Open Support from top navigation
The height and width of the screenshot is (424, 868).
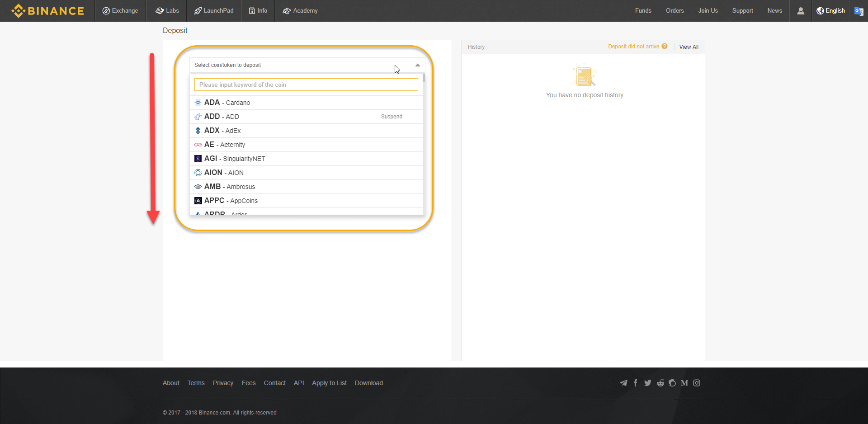(x=743, y=11)
